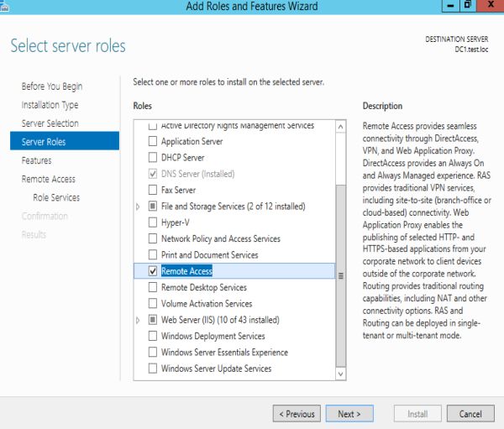Viewport: 504px width, 429px height.
Task: Click the DC1.test.loc destination server text
Action: [x=471, y=50]
